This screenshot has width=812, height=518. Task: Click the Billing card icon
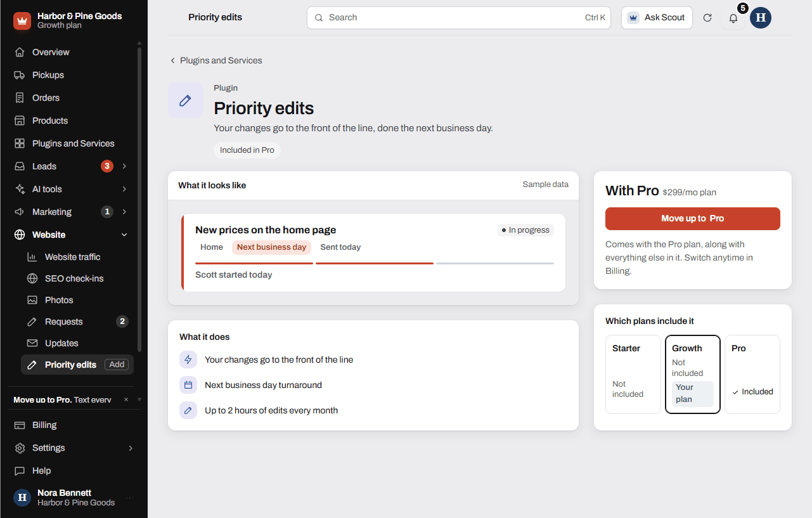click(x=20, y=425)
